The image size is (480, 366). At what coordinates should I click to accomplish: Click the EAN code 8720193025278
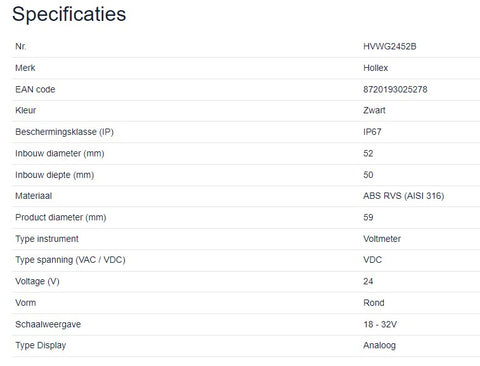(395, 89)
